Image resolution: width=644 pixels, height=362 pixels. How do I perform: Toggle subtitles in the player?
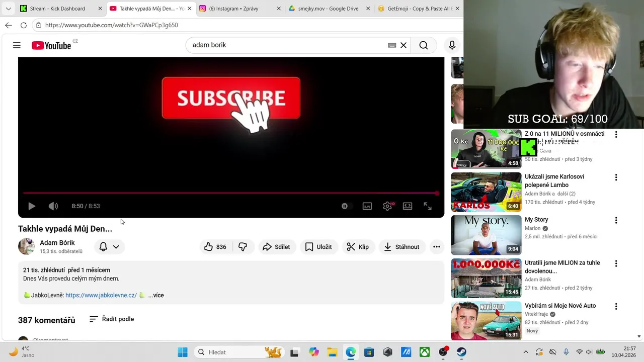click(367, 206)
